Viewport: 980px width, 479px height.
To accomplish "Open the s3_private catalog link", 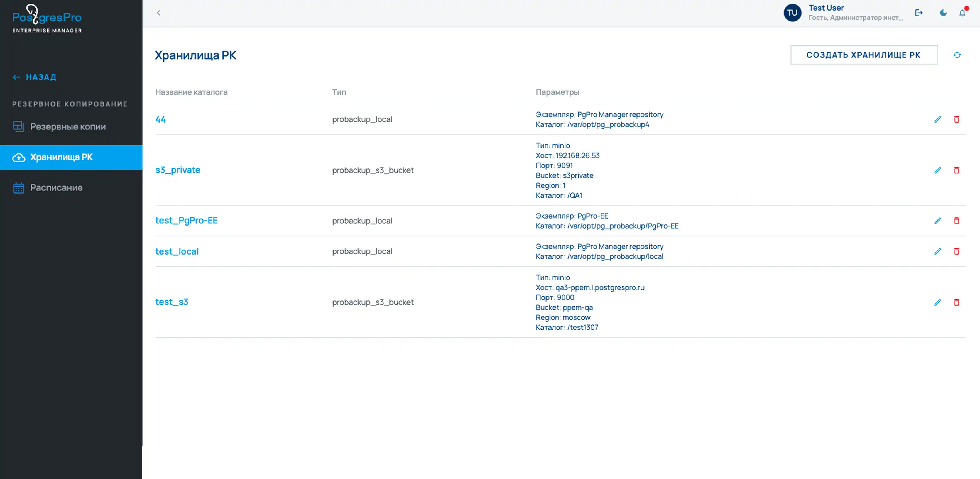I will click(x=178, y=170).
